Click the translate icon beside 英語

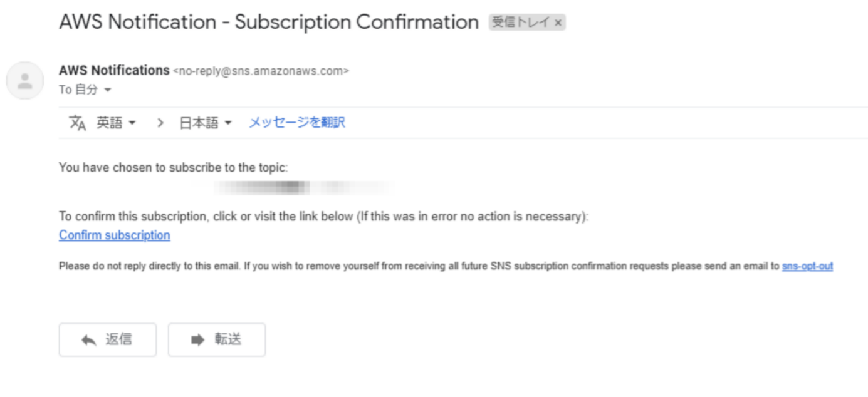click(77, 123)
